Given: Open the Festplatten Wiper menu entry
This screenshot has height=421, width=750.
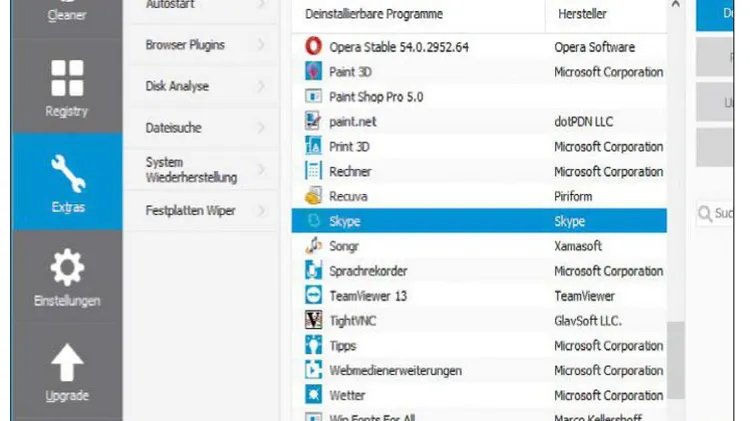Looking at the screenshot, I should coord(203,210).
